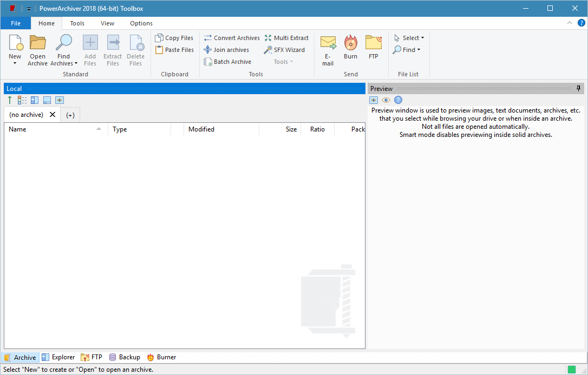Click Paste Files in Clipboard group
This screenshot has height=375, width=588.
tap(174, 50)
